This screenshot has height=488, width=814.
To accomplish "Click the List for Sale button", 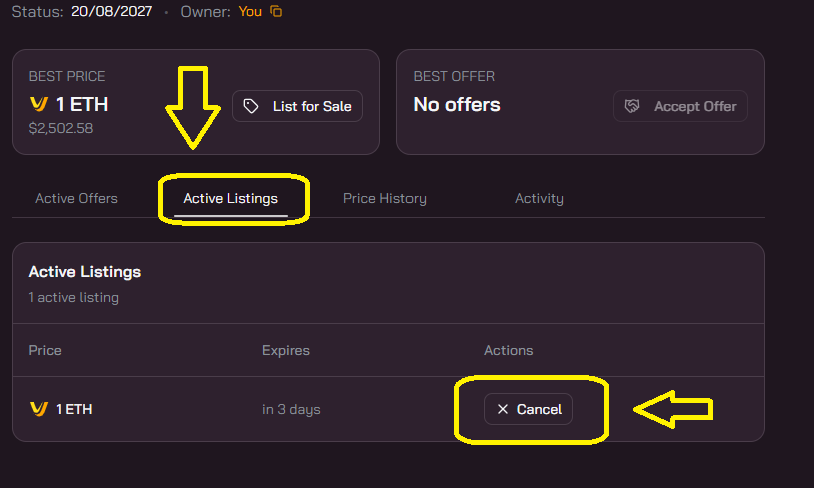I will [297, 106].
